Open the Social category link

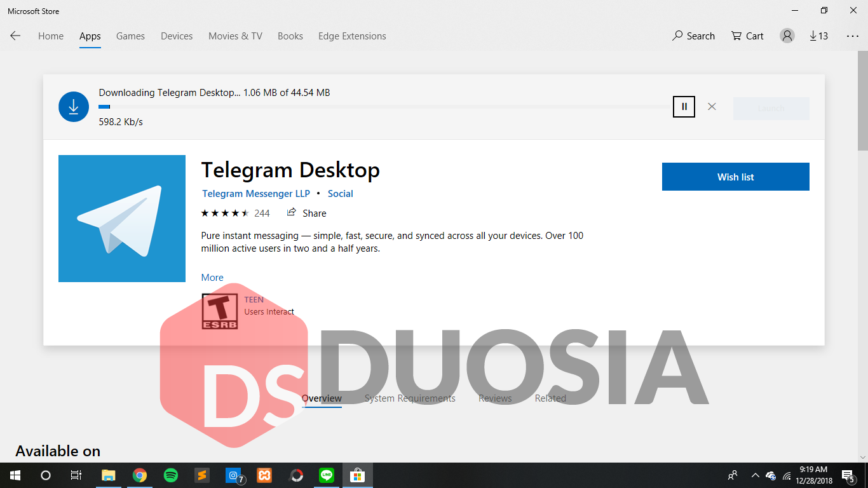(341, 194)
